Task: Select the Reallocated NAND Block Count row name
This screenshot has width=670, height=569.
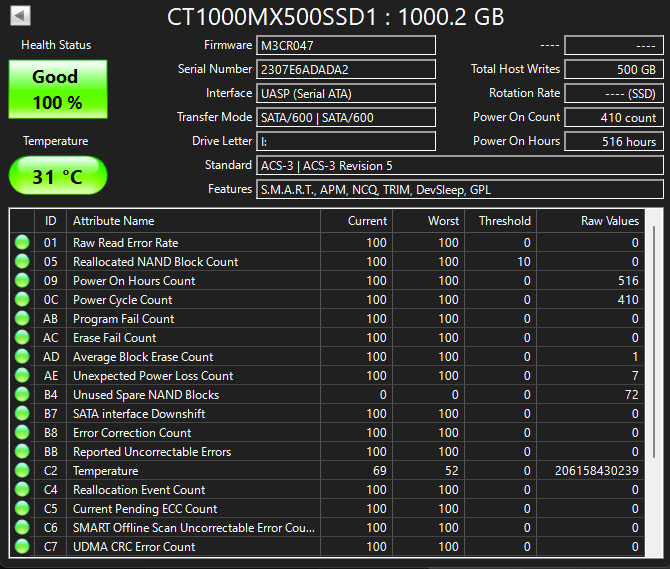Action: coord(156,261)
